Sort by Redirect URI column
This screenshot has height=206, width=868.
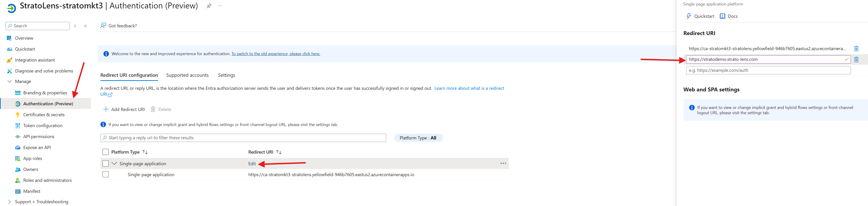(265, 152)
